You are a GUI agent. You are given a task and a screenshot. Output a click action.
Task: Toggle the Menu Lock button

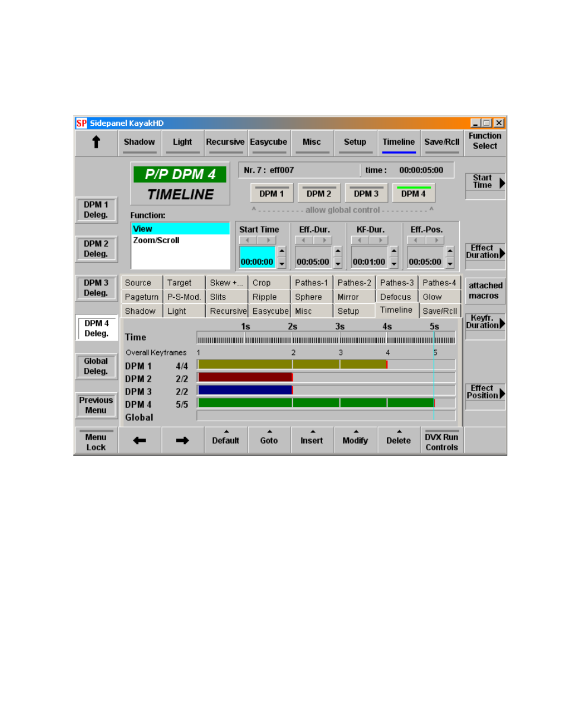click(x=96, y=440)
